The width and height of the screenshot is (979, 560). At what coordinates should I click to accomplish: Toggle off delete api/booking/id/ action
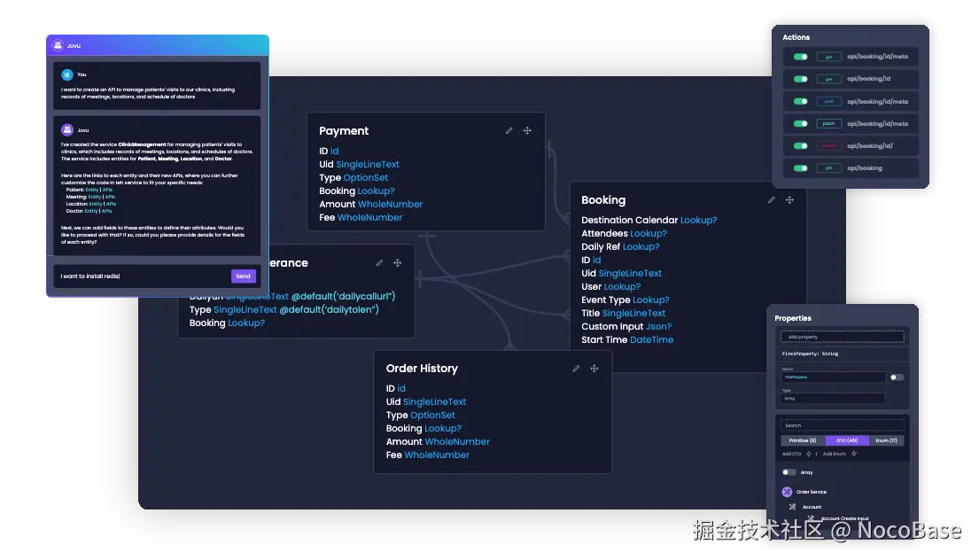pyautogui.click(x=800, y=145)
